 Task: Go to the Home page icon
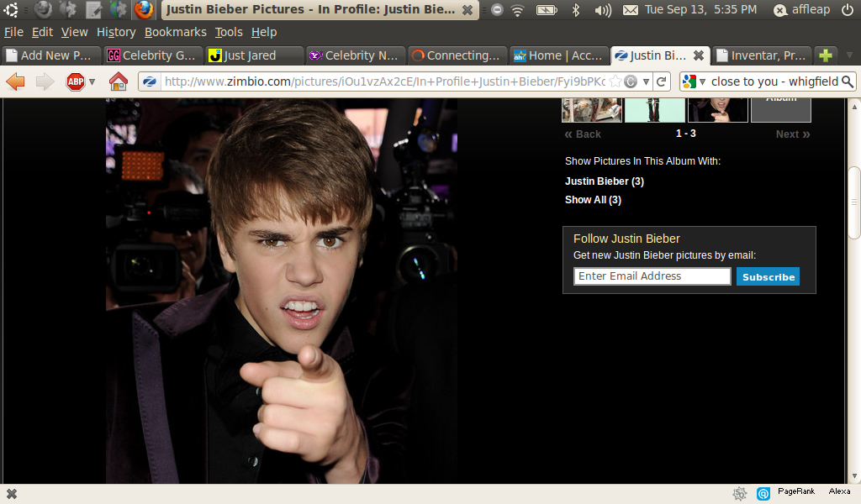point(118,81)
